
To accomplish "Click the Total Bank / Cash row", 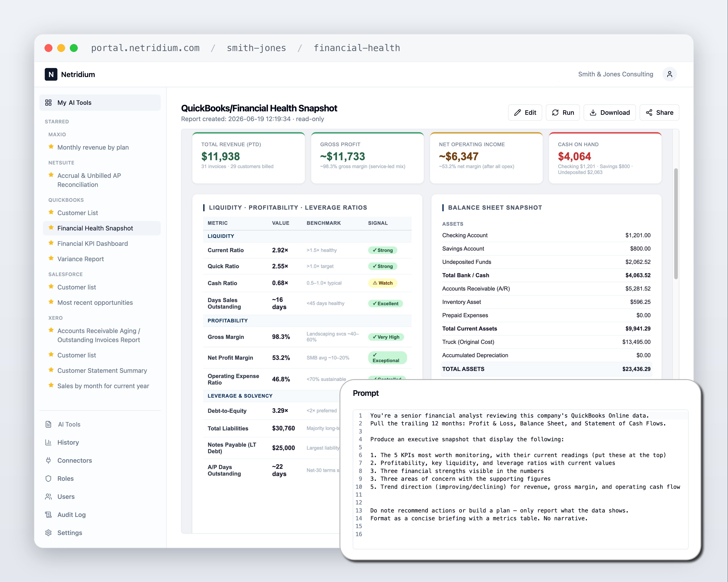I will coord(546,275).
